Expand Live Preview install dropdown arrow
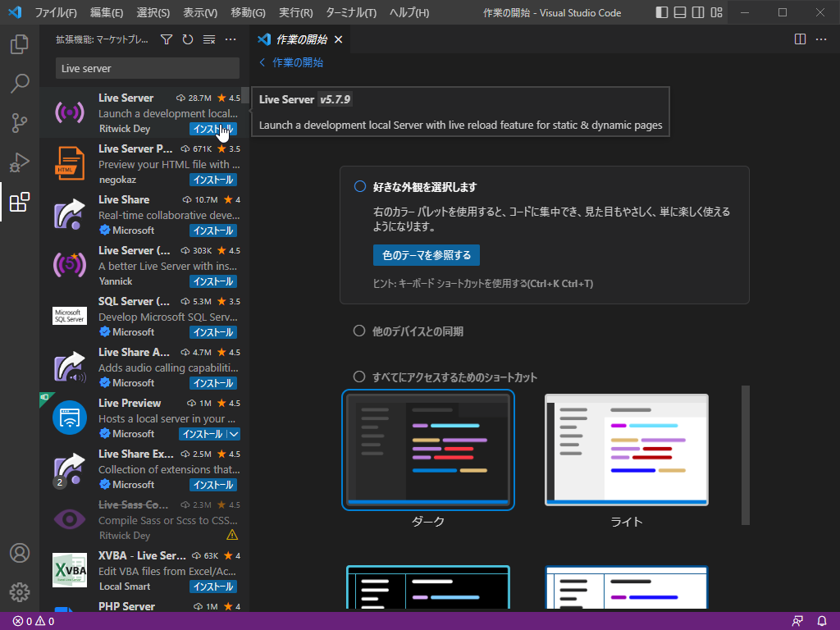The height and width of the screenshot is (630, 840). pos(234,434)
